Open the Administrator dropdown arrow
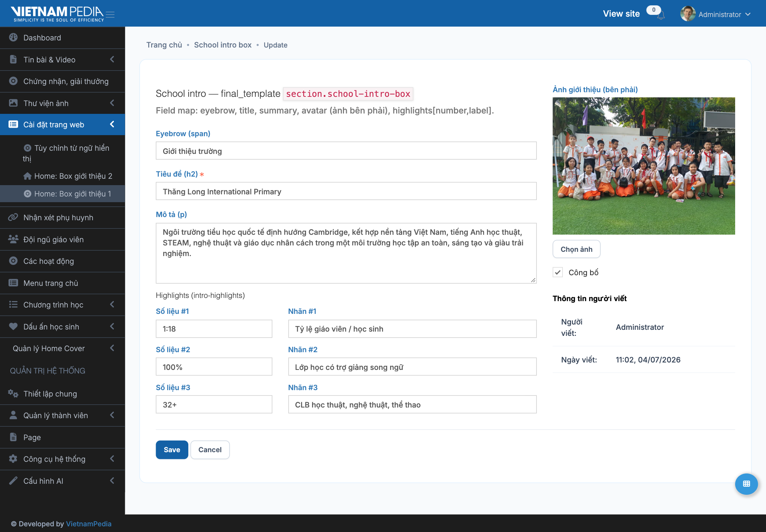766x532 pixels. pos(748,15)
